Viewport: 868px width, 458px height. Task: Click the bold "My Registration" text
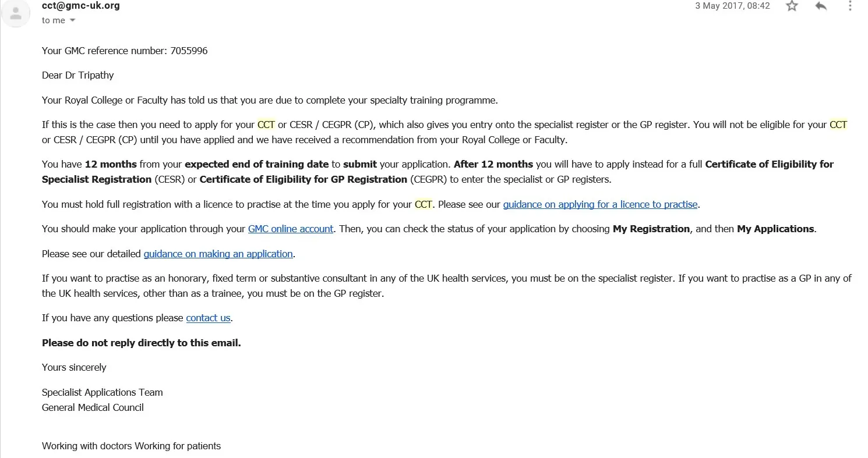[x=651, y=229]
